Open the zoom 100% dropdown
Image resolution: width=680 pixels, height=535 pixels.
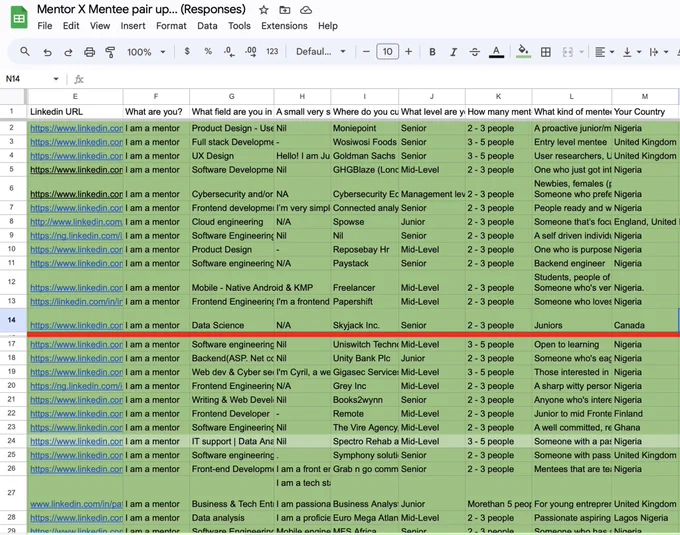pos(146,52)
